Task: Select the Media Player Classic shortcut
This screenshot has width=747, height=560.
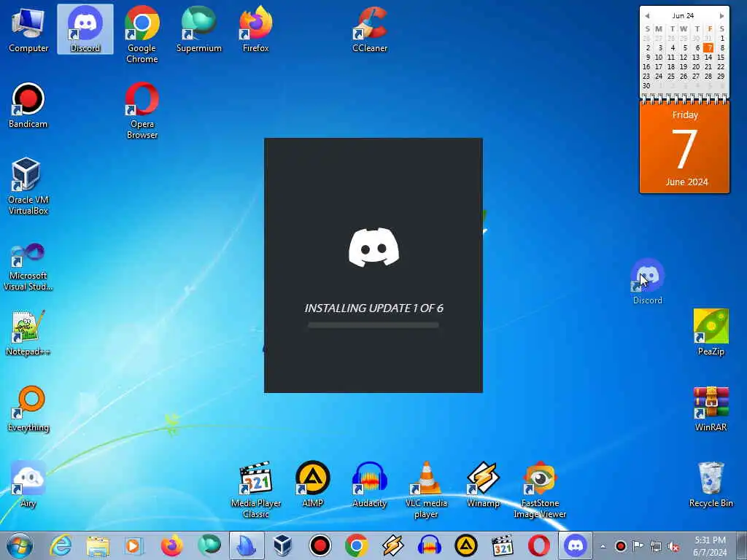Action: pyautogui.click(x=256, y=489)
